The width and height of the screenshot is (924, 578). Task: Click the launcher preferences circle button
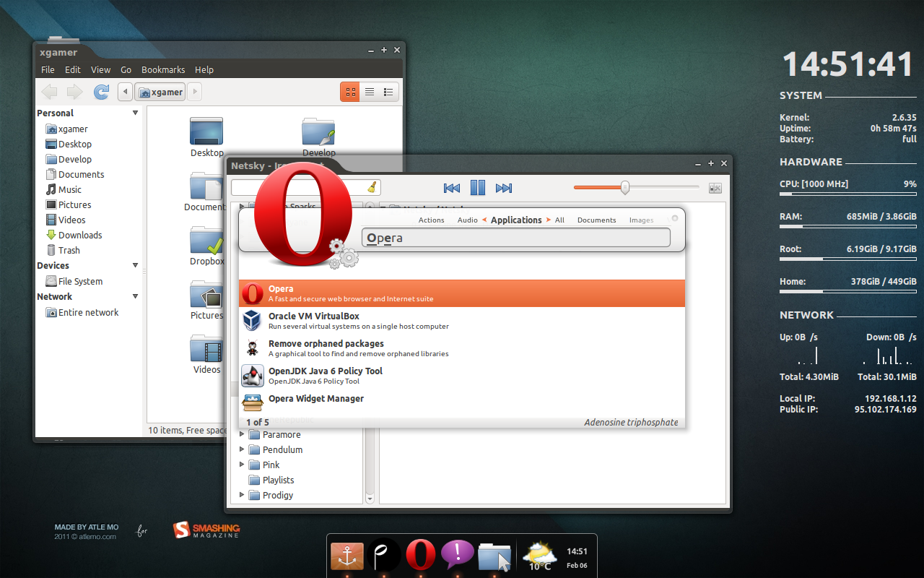click(675, 217)
